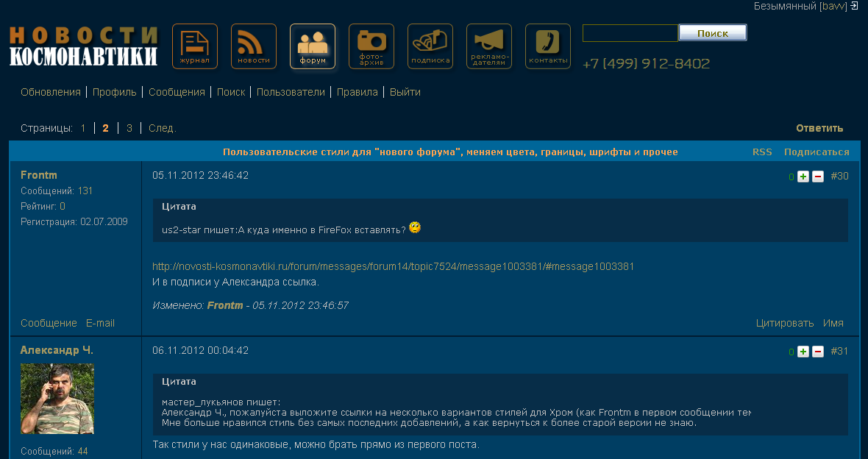Click the Безымянный [bavv] username at top
Viewport: 868px width, 459px height.
800,6
